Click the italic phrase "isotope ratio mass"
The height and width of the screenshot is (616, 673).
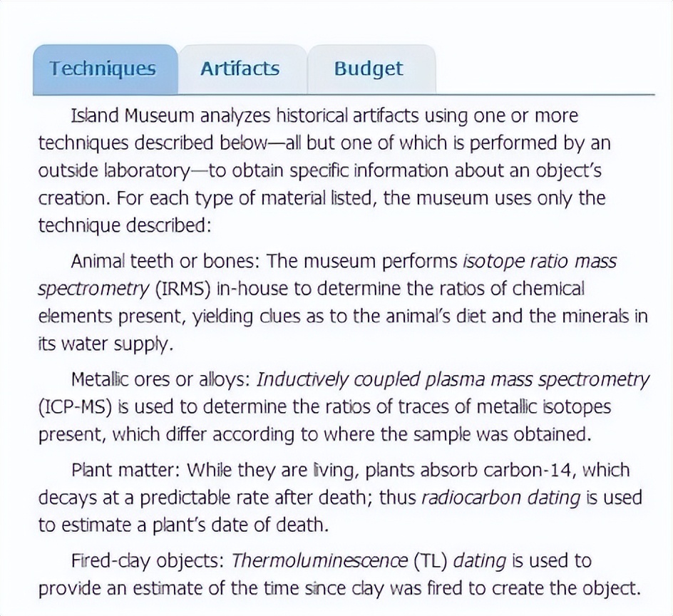click(540, 261)
